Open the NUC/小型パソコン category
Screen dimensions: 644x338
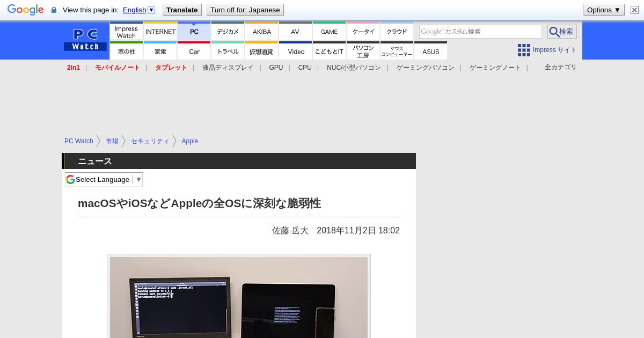pyautogui.click(x=354, y=68)
